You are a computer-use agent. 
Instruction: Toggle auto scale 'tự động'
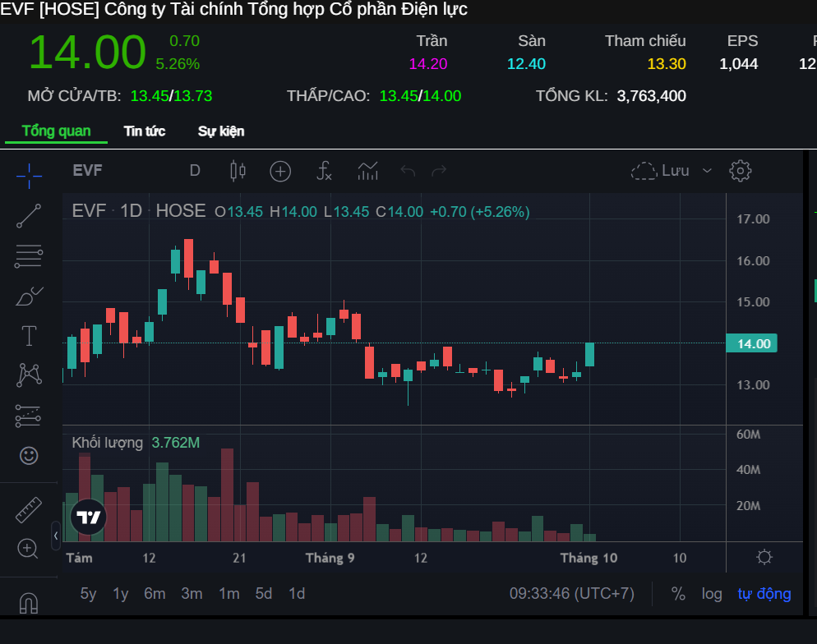(x=764, y=594)
